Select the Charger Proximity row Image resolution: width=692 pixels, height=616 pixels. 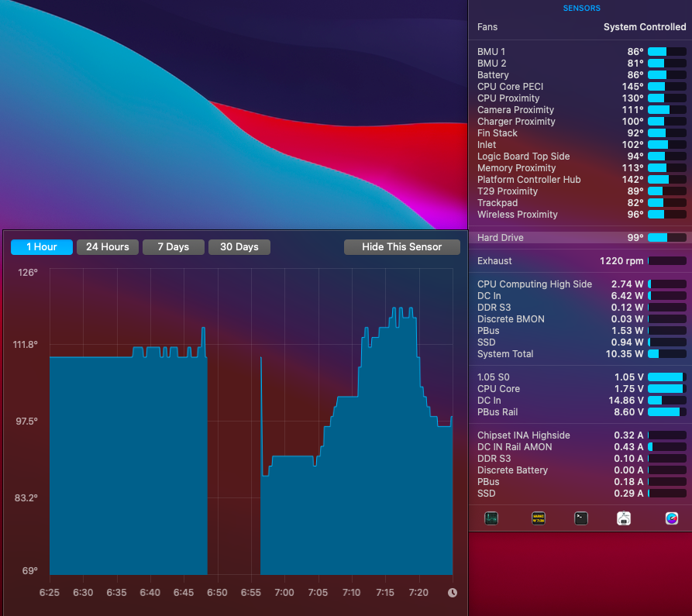(x=581, y=122)
